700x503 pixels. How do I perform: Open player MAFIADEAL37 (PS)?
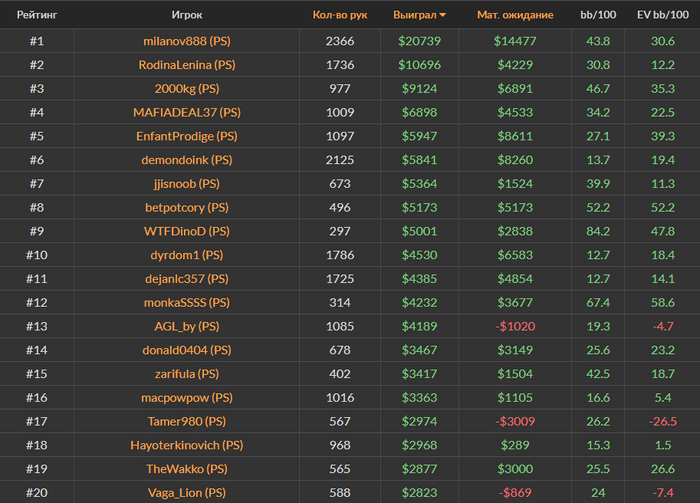(x=187, y=112)
